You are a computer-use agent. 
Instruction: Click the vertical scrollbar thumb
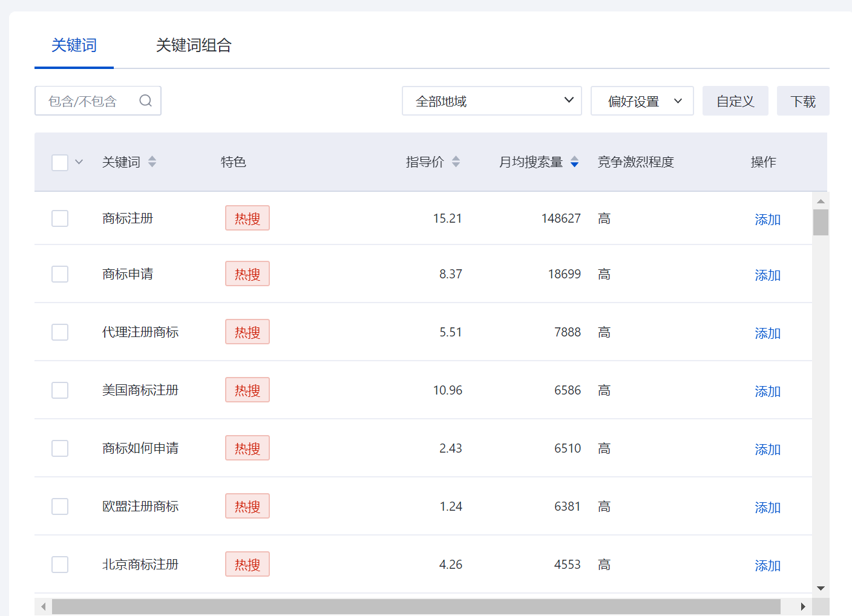pyautogui.click(x=821, y=222)
